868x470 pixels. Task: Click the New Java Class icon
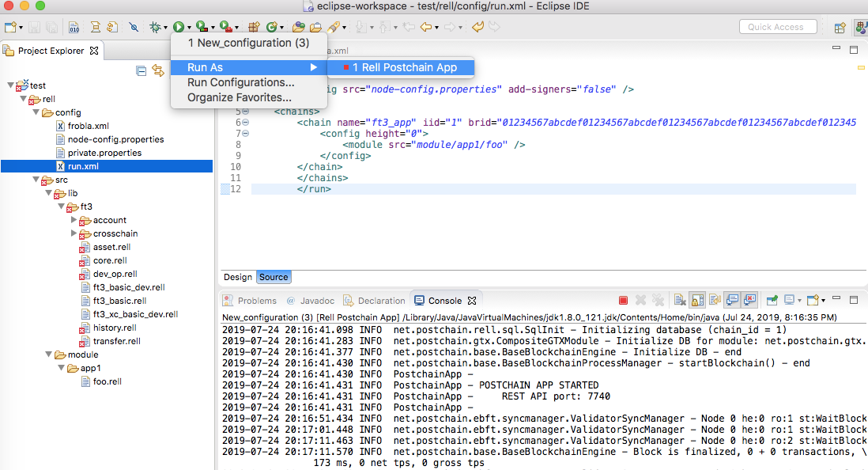click(272, 27)
